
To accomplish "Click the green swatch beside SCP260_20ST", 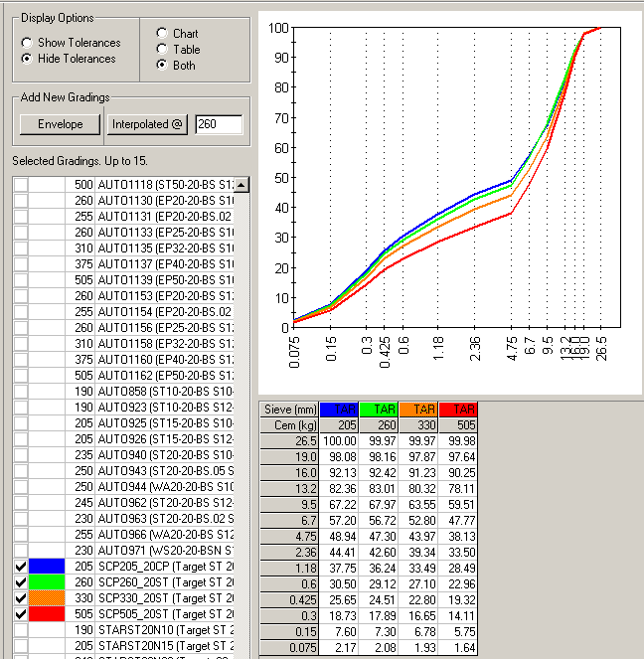I will [47, 581].
